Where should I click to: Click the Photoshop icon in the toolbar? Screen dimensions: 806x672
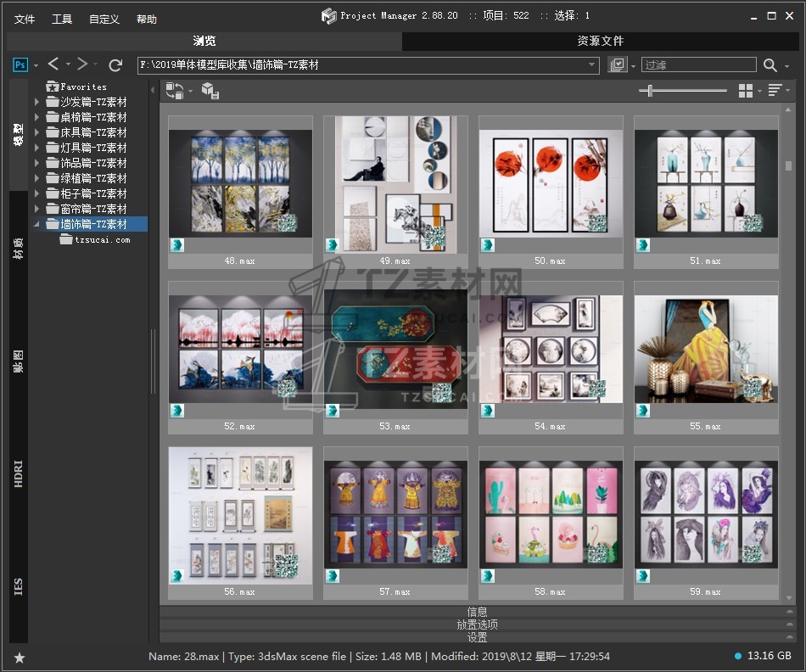point(20,64)
